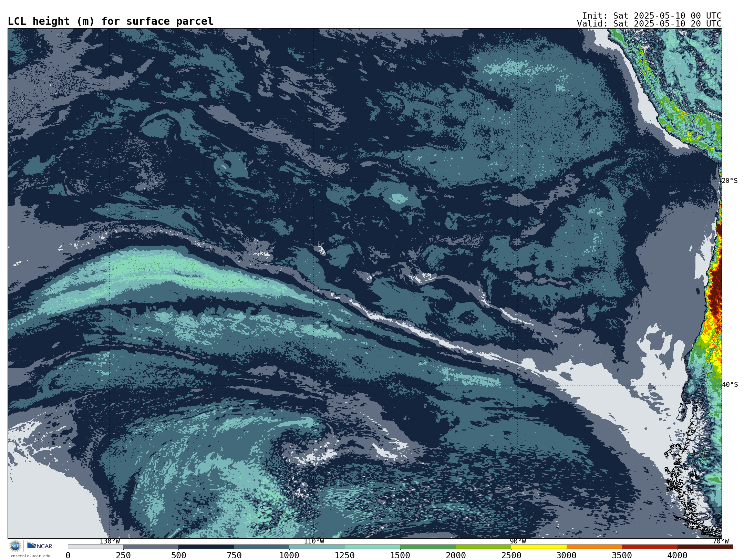Click the 'Valid: Sat 2025-05-10 20 UTC' text
This screenshot has width=744, height=560.
pos(649,24)
